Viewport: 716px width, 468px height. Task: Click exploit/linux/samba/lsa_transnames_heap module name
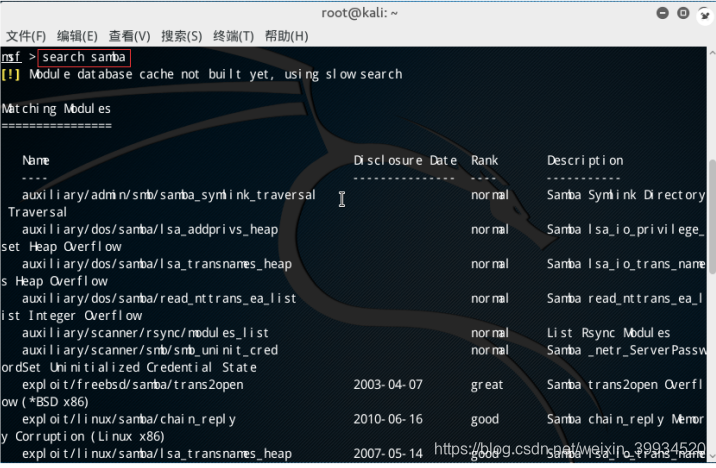157,454
